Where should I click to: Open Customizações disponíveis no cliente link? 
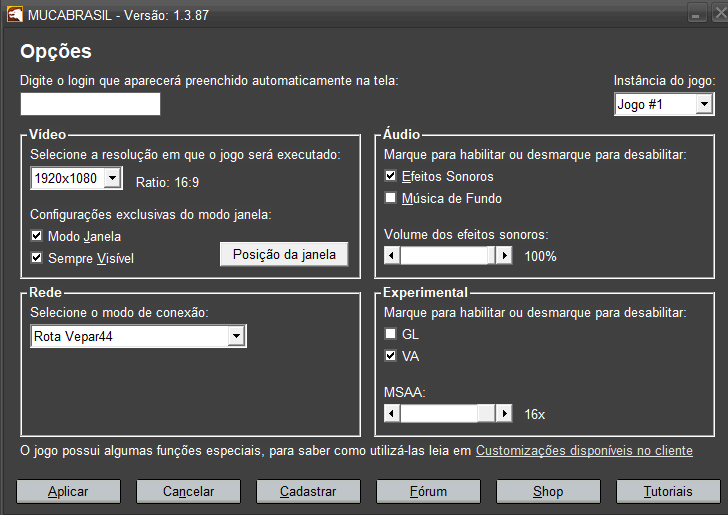coord(584,451)
